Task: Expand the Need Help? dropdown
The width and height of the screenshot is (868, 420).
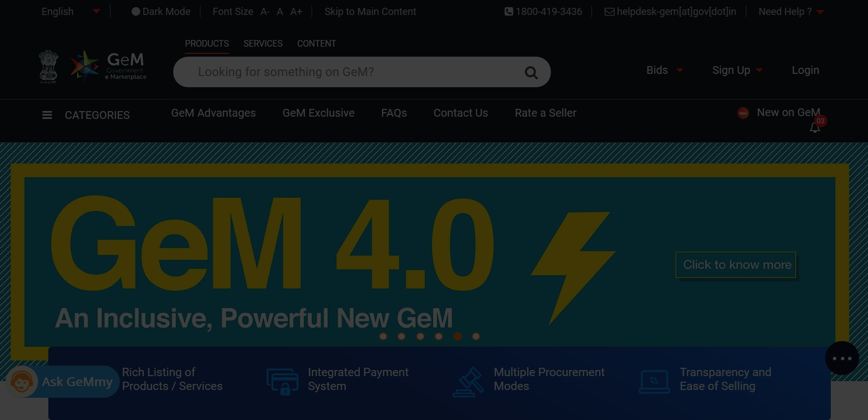Action: (x=791, y=12)
